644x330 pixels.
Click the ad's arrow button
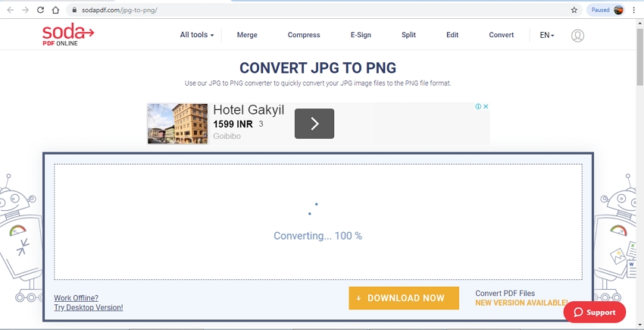click(314, 124)
